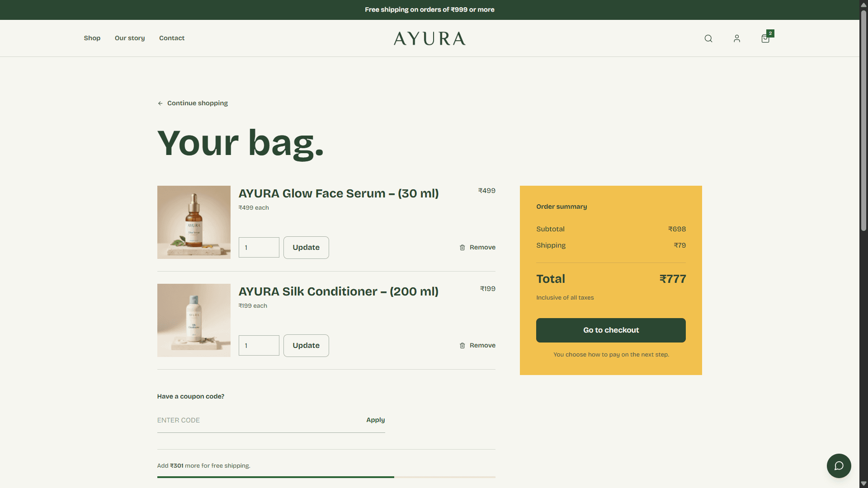Viewport: 868px width, 488px height.
Task: Click 'Inclusive of all taxes' note
Action: 565,298
